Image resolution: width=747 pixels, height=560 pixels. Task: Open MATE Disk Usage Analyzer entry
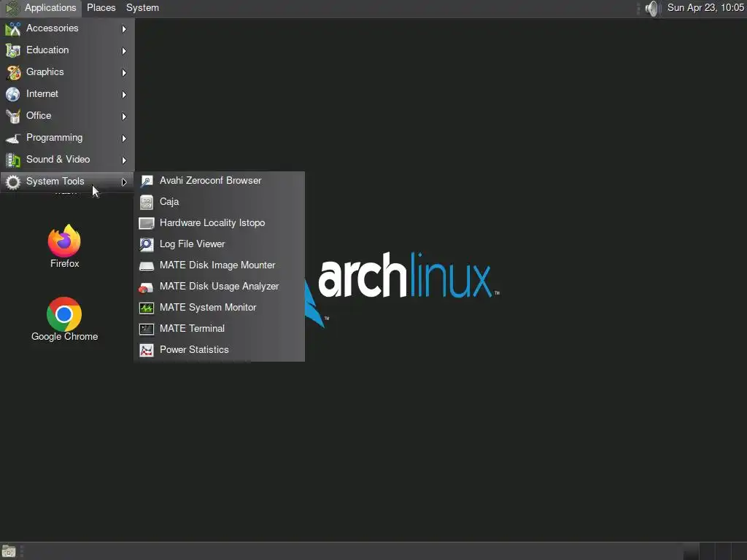pyautogui.click(x=220, y=287)
